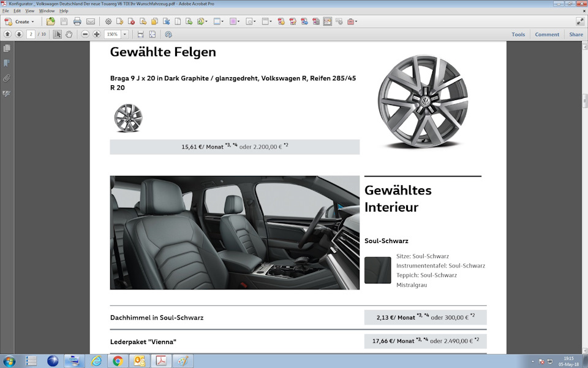
Task: Open the red toolbox dropdown icon
Action: (x=352, y=21)
